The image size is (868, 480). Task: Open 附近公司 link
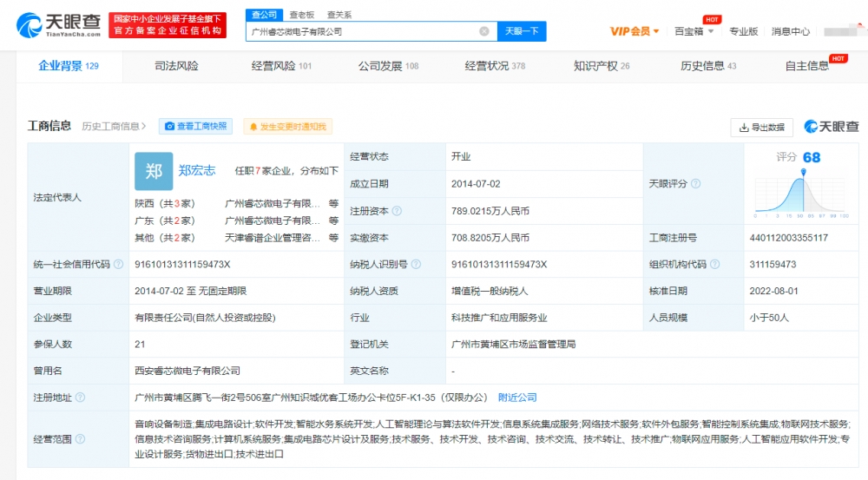click(x=517, y=397)
